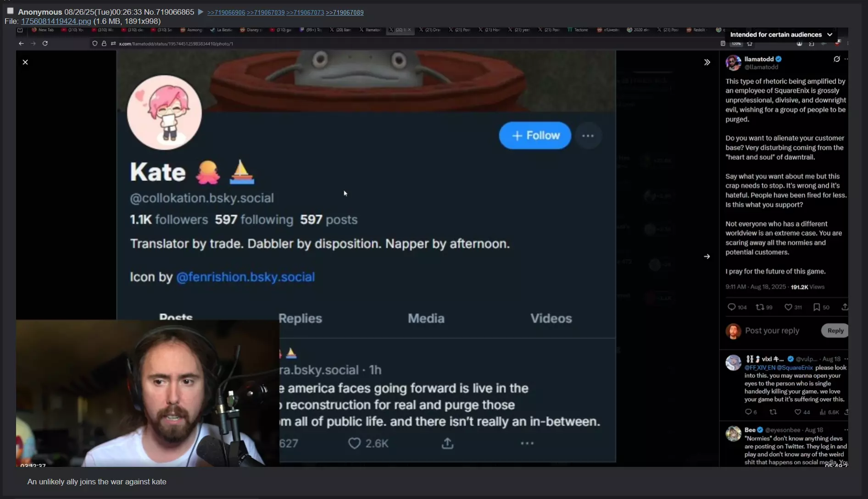Close the photo viewer with the X icon
Screen dimensions: 868x499
tap(25, 62)
